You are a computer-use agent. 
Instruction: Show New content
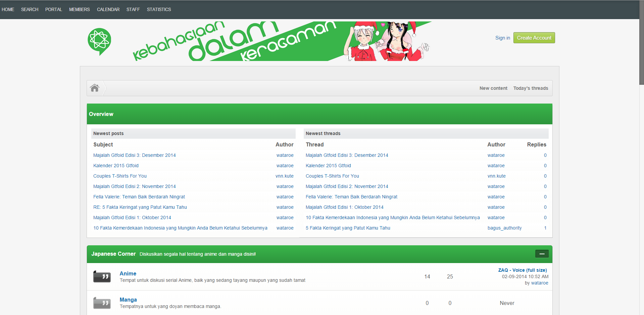click(493, 88)
